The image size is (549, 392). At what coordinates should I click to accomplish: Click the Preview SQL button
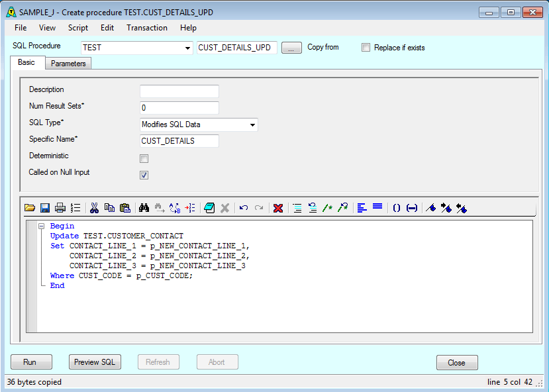tap(95, 362)
